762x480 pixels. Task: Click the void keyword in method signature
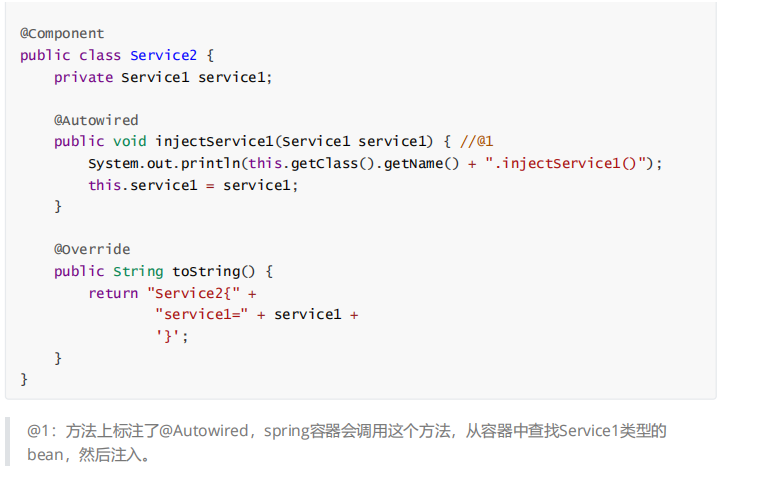[x=130, y=141]
